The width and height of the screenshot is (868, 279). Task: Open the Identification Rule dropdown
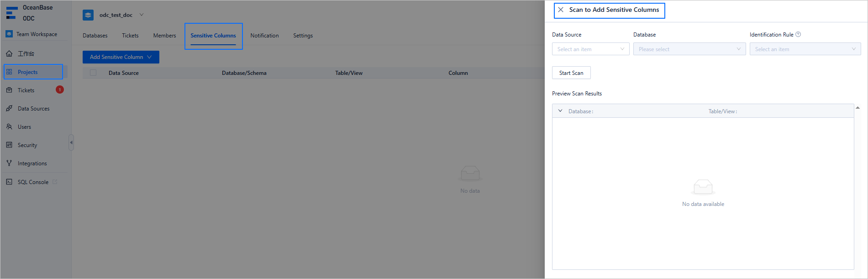point(805,49)
